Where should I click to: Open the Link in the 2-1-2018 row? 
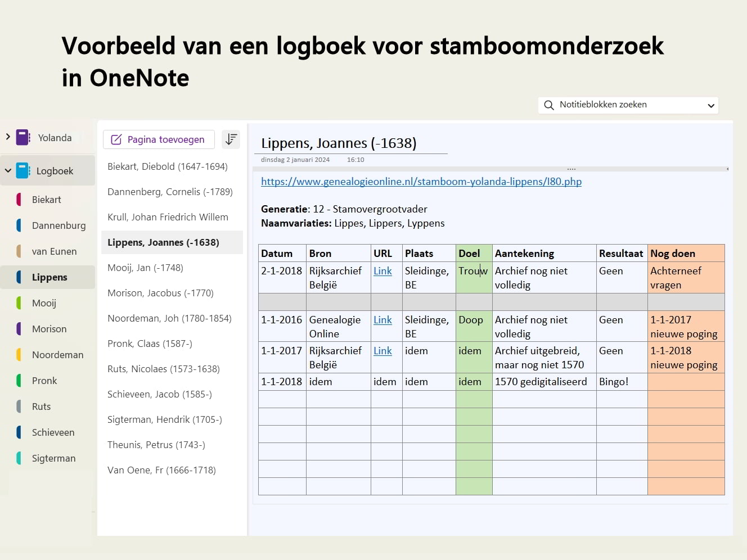[382, 271]
